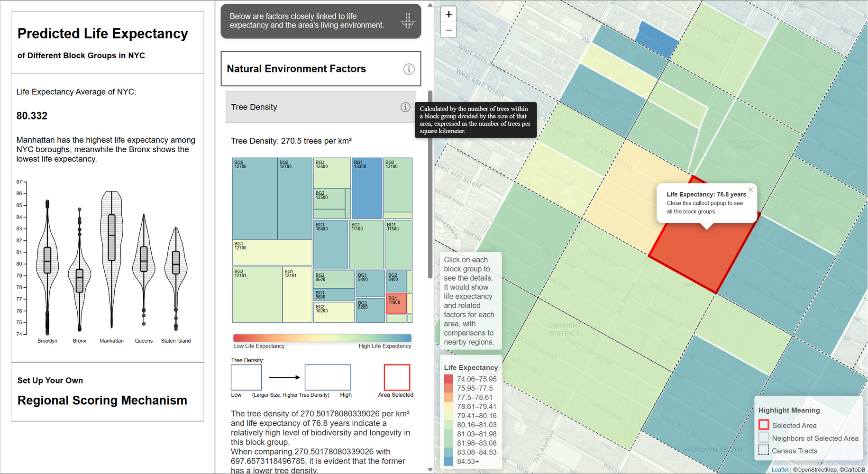Click the Low tree density legend rectangle
The image size is (868, 474).
[x=247, y=377]
